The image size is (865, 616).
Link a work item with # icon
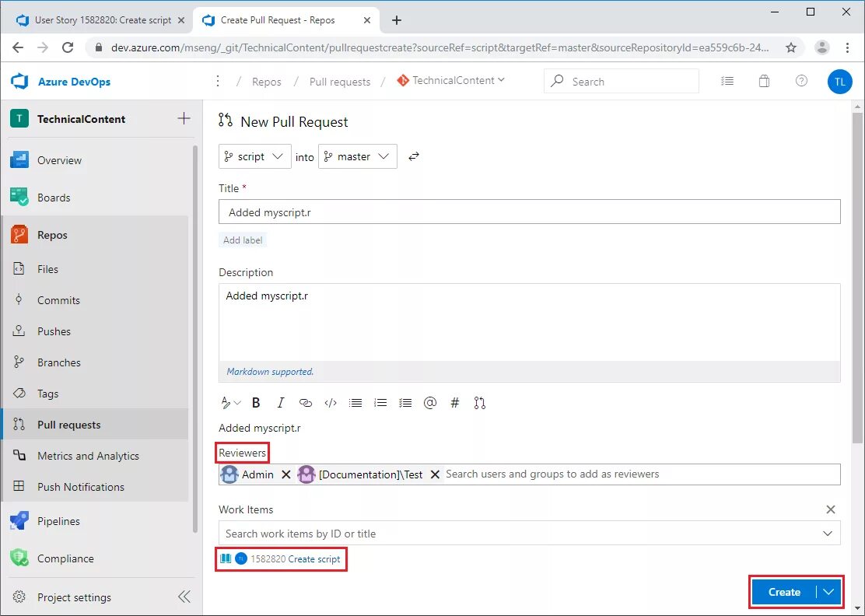454,403
